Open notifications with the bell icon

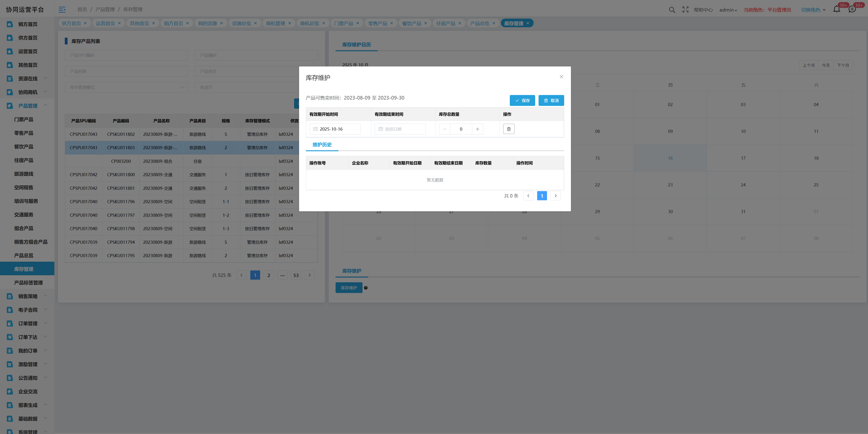pyautogui.click(x=836, y=10)
